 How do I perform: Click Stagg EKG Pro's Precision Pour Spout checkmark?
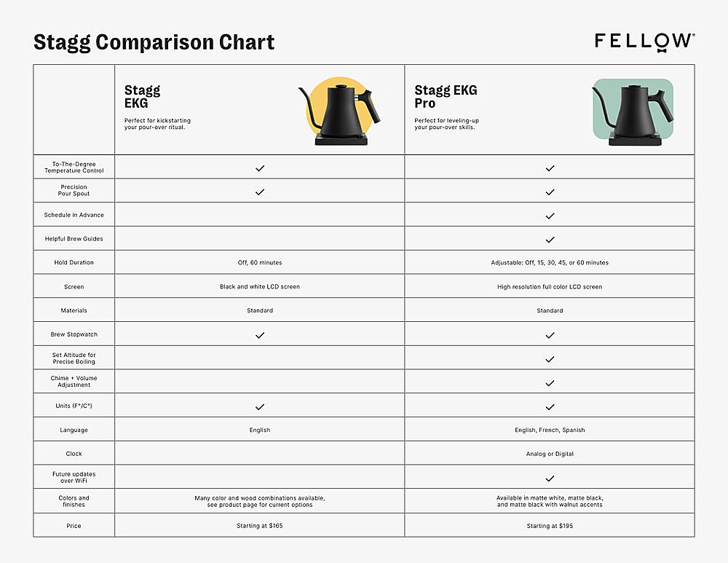pos(550,192)
